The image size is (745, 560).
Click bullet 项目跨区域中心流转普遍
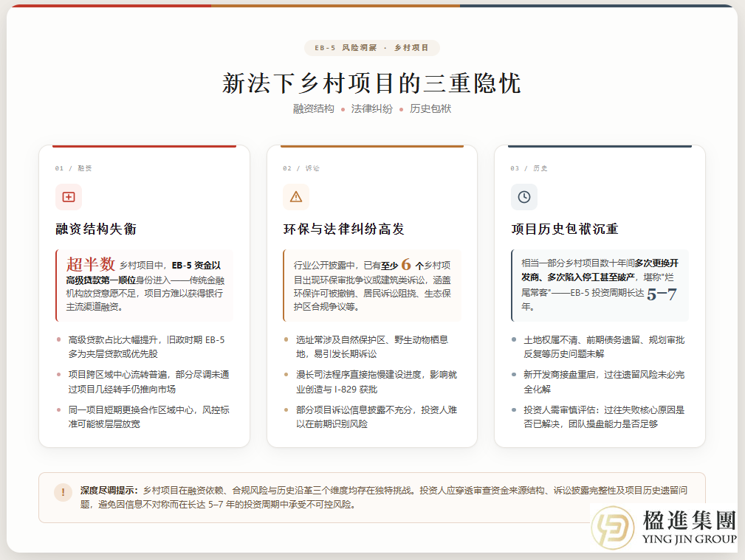pyautogui.click(x=148, y=382)
